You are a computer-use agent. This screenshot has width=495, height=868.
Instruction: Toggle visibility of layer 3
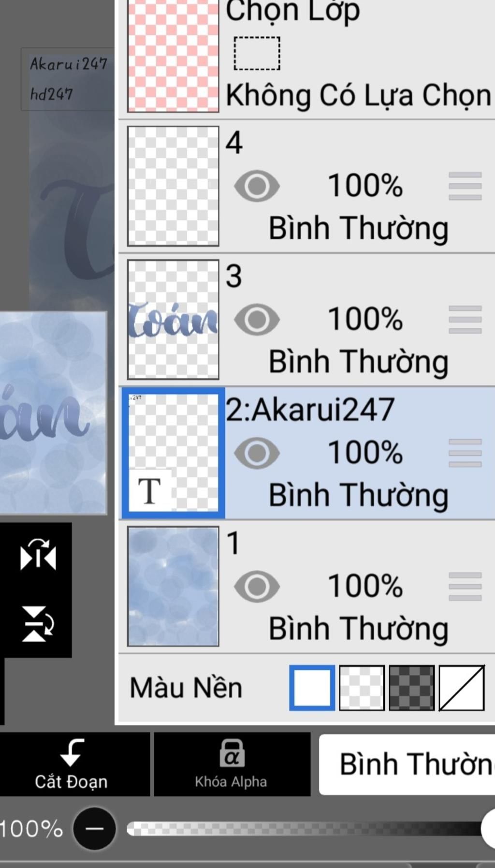(257, 320)
